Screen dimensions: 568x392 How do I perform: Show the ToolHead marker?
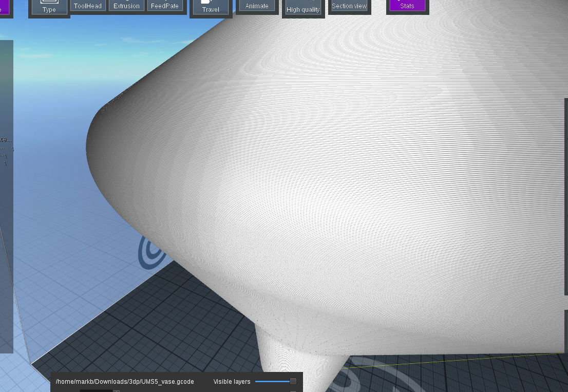click(x=88, y=6)
